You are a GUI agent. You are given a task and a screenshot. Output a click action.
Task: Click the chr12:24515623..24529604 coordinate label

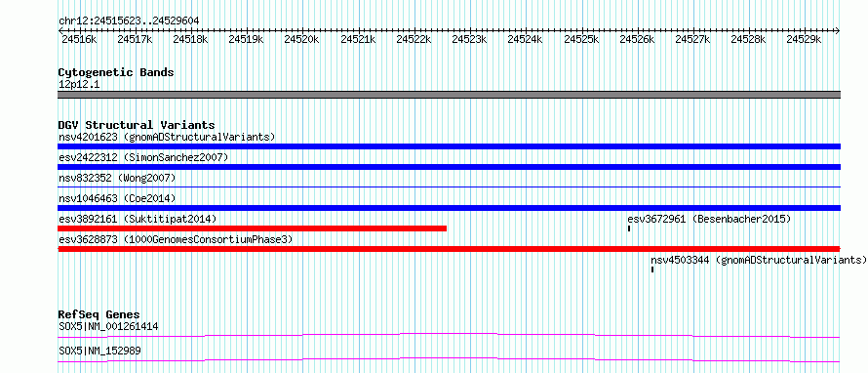(129, 21)
